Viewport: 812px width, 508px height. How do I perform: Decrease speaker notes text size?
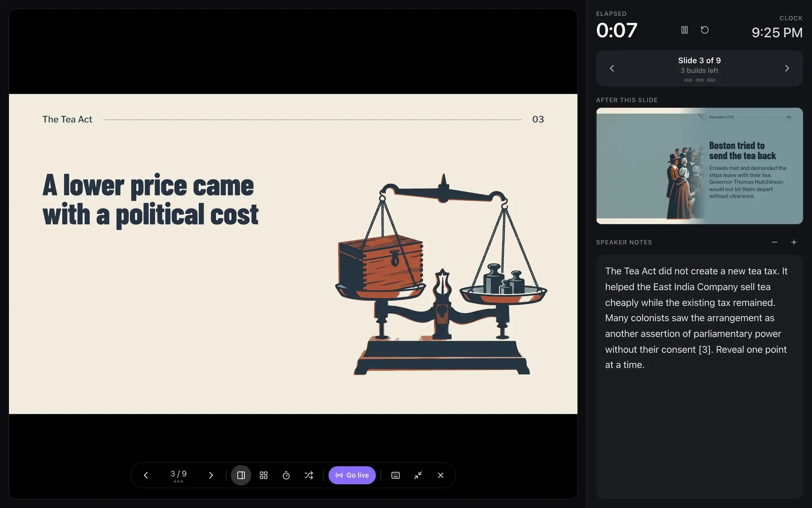(x=775, y=242)
